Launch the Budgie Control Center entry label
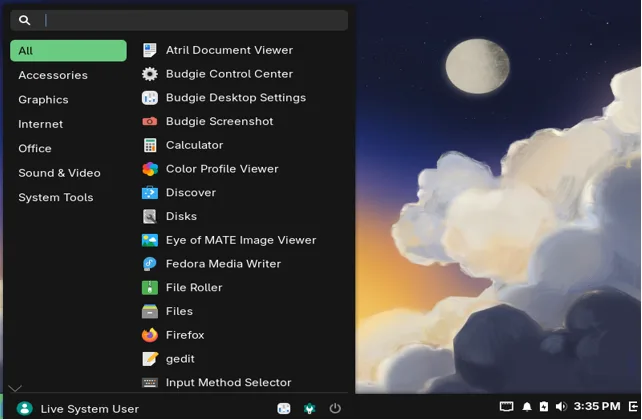642x420 pixels. [229, 74]
